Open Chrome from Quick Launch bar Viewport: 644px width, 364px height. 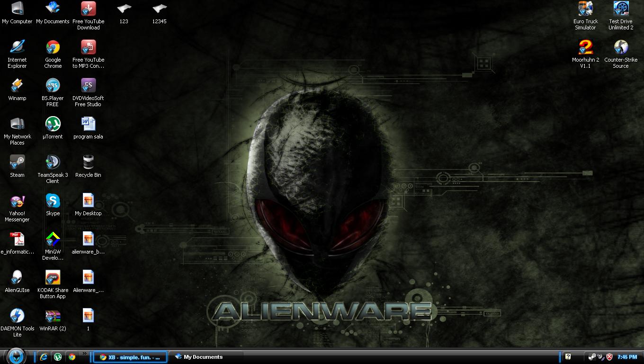72,357
